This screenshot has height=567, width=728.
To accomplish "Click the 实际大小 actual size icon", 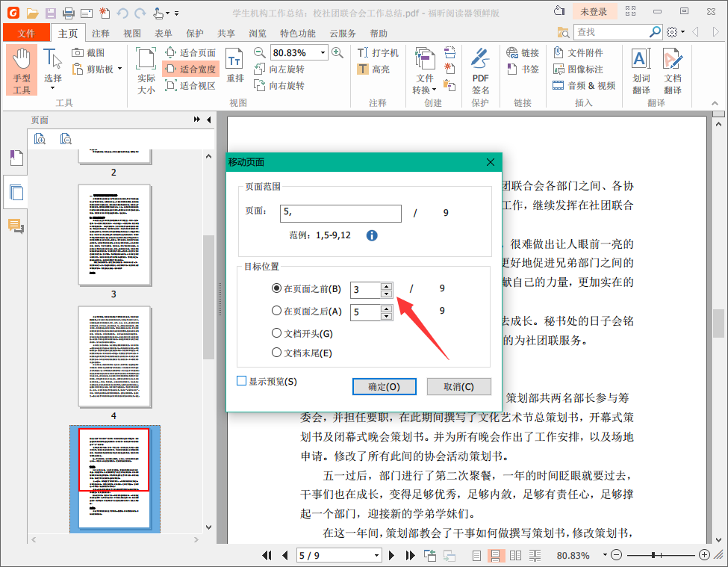I will coord(146,71).
